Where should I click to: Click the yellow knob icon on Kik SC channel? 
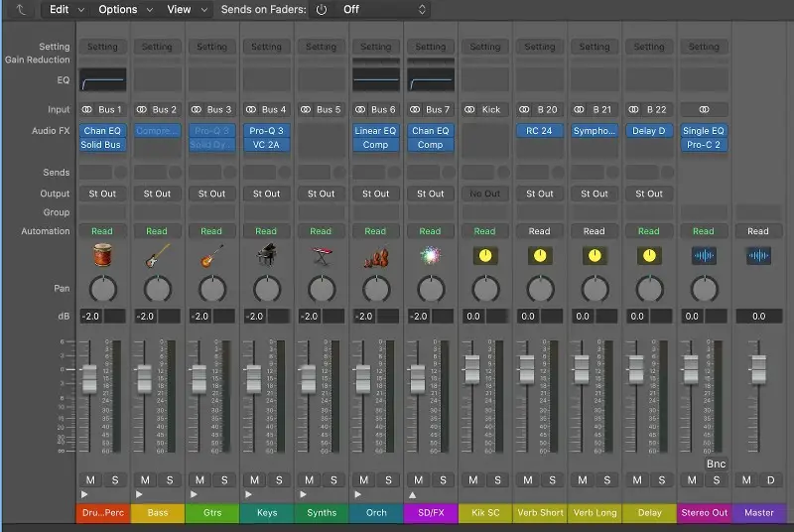point(484,256)
